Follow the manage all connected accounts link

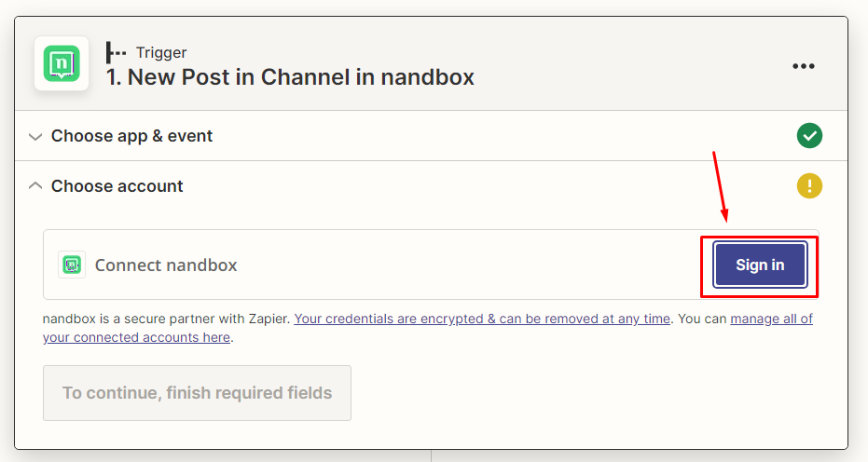[771, 319]
